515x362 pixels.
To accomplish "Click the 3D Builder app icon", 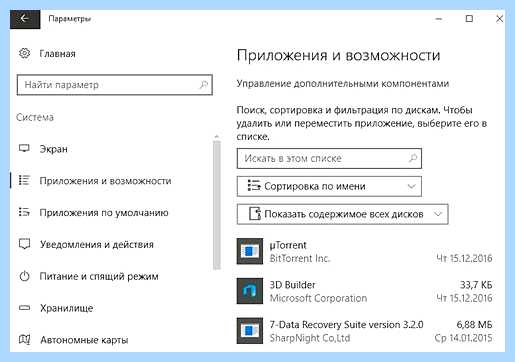I will (x=250, y=291).
